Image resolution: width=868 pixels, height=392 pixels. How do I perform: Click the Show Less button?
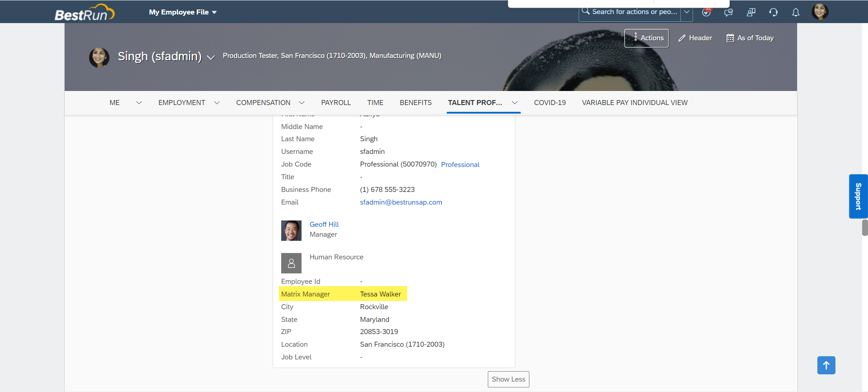(x=509, y=379)
